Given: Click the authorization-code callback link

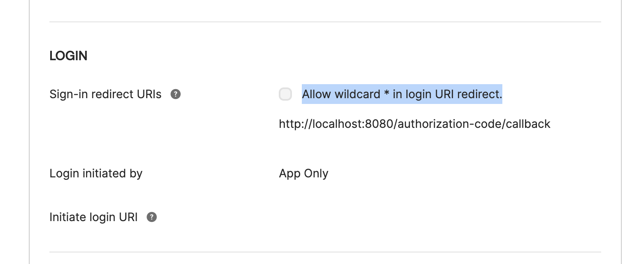Looking at the screenshot, I should click(x=414, y=123).
